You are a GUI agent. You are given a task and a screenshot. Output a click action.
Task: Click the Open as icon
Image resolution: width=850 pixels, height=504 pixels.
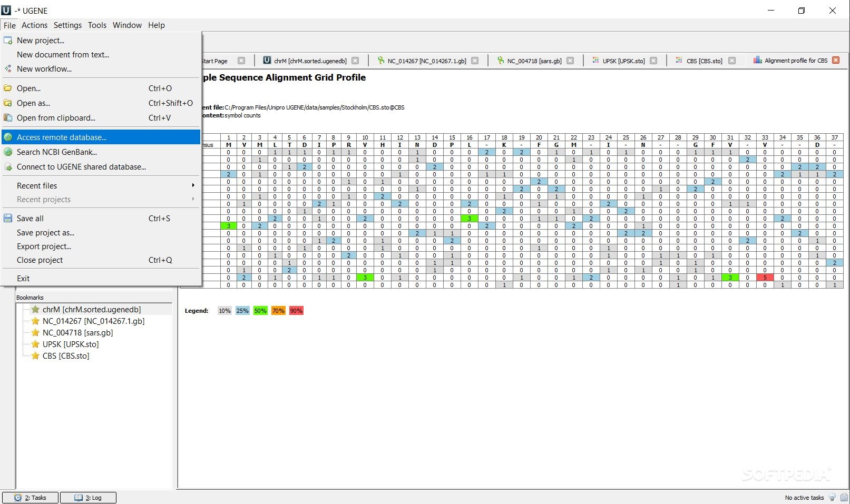click(8, 103)
